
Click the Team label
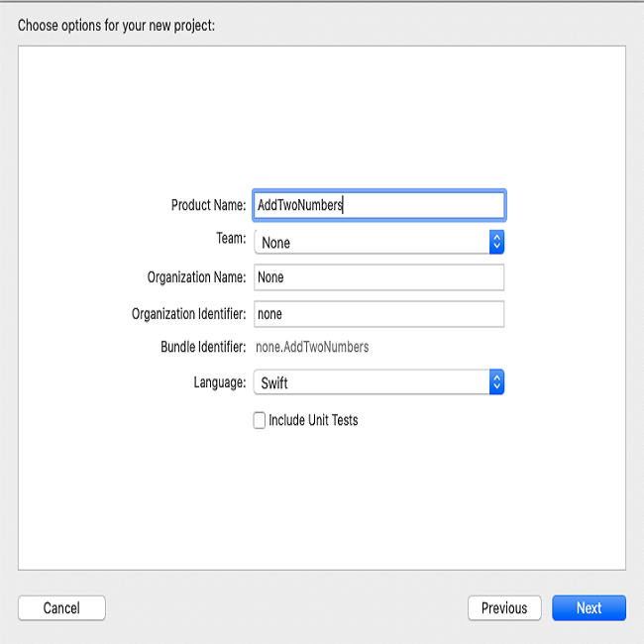point(231,238)
